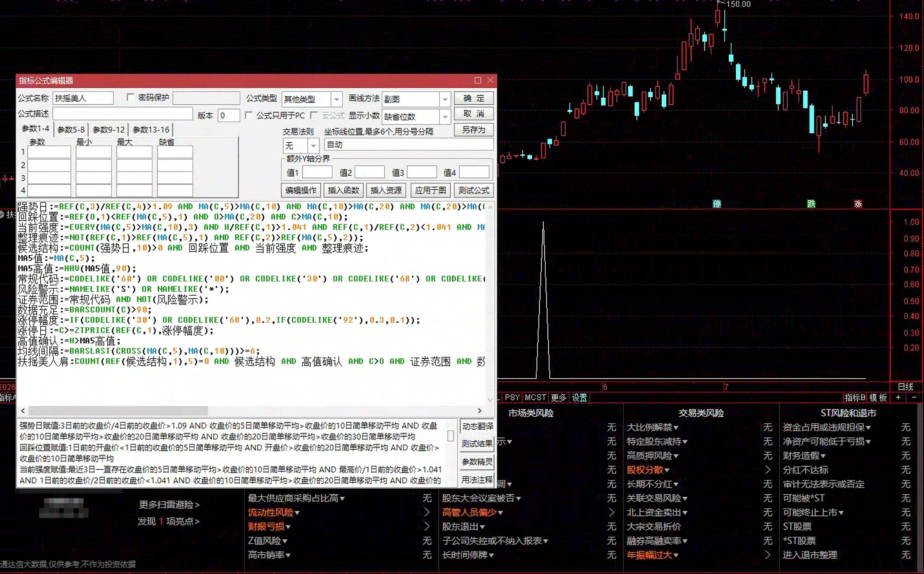
Task: Click the plus icon beside 模板
Action: (x=898, y=397)
